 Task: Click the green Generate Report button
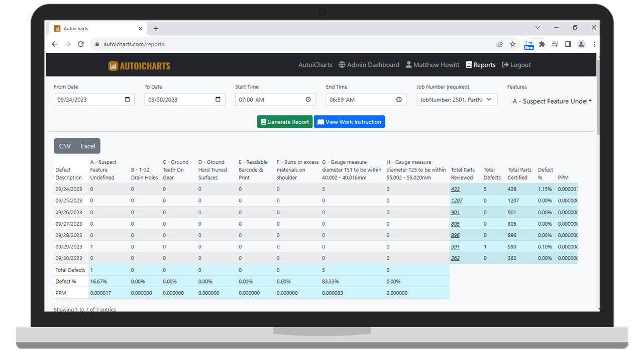[x=285, y=122]
